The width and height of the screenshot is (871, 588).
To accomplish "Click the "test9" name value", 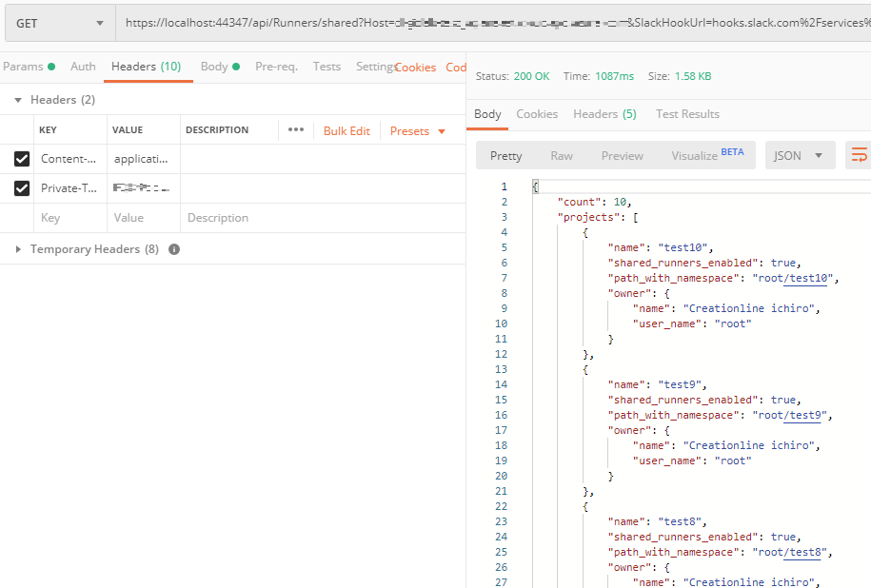I will 680,384.
